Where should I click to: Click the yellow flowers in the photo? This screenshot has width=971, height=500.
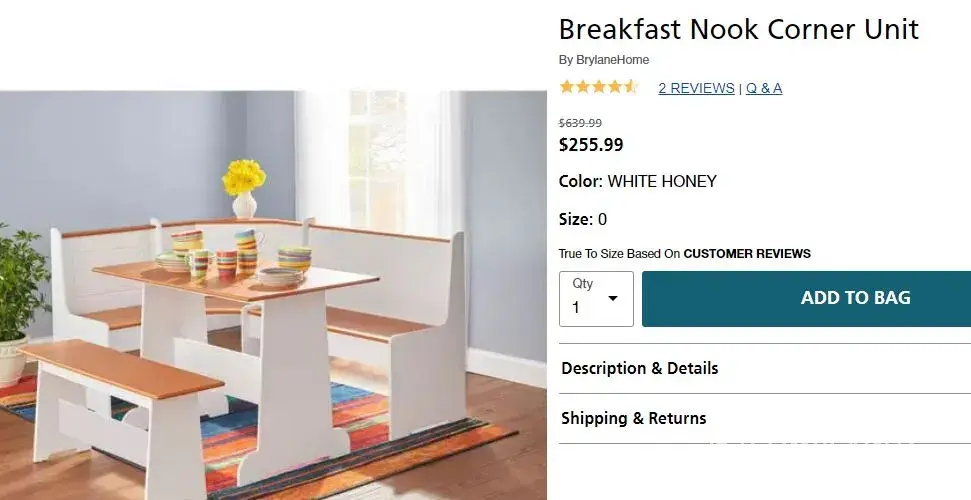click(244, 177)
